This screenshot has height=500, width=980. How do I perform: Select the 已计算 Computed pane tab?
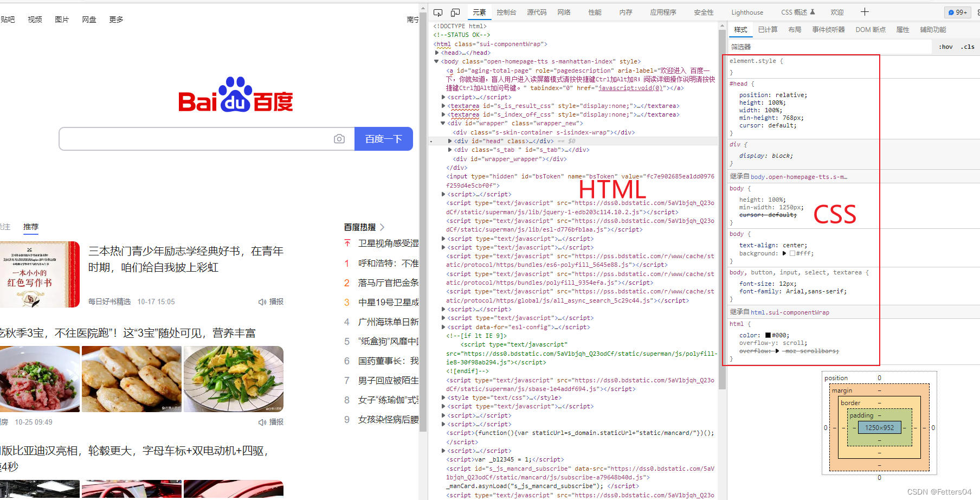tap(768, 30)
